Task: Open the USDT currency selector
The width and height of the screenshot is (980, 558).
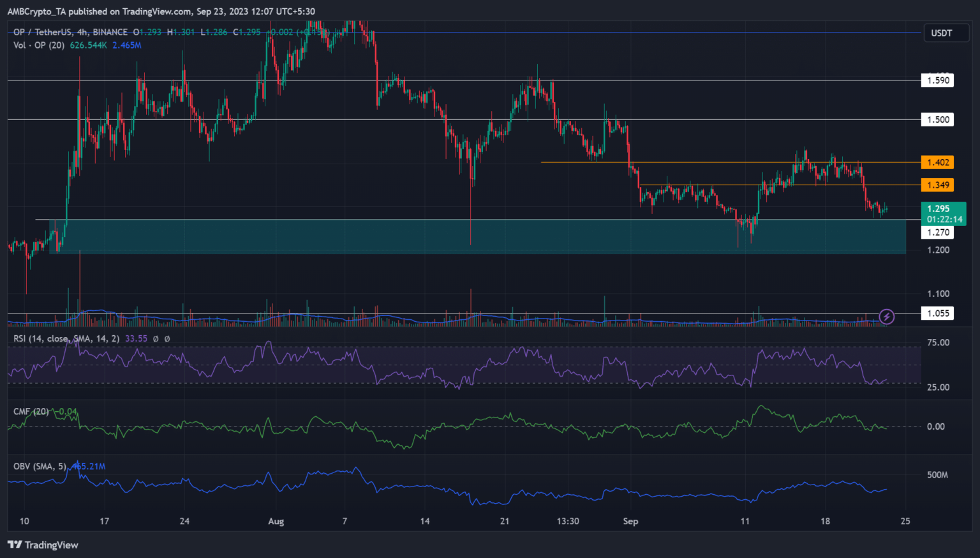Action: pos(941,33)
